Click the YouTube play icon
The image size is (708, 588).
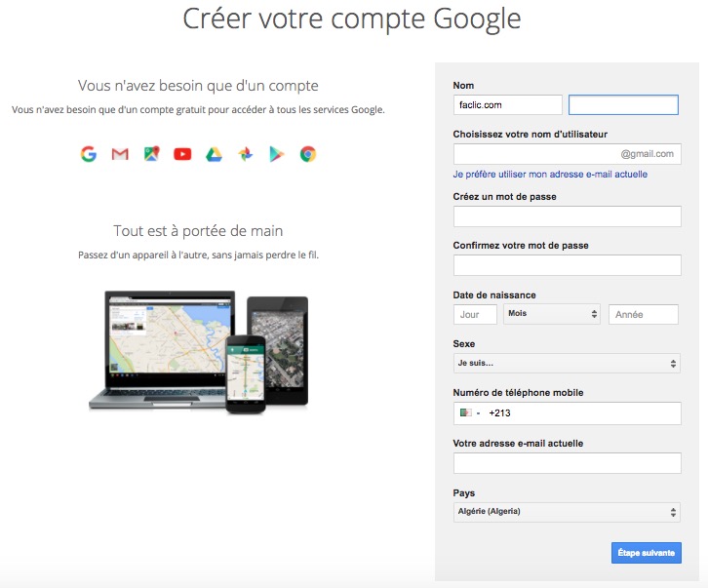[x=182, y=154]
